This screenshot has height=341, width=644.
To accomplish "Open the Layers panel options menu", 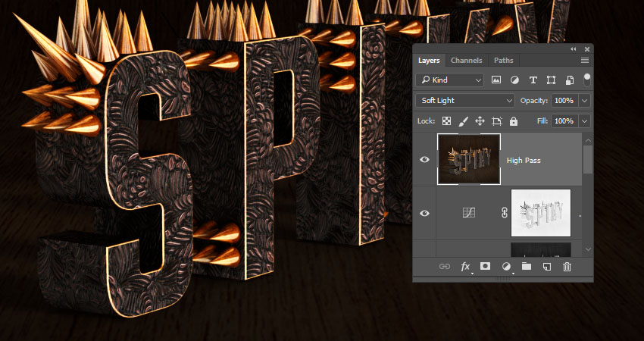I will (585, 61).
